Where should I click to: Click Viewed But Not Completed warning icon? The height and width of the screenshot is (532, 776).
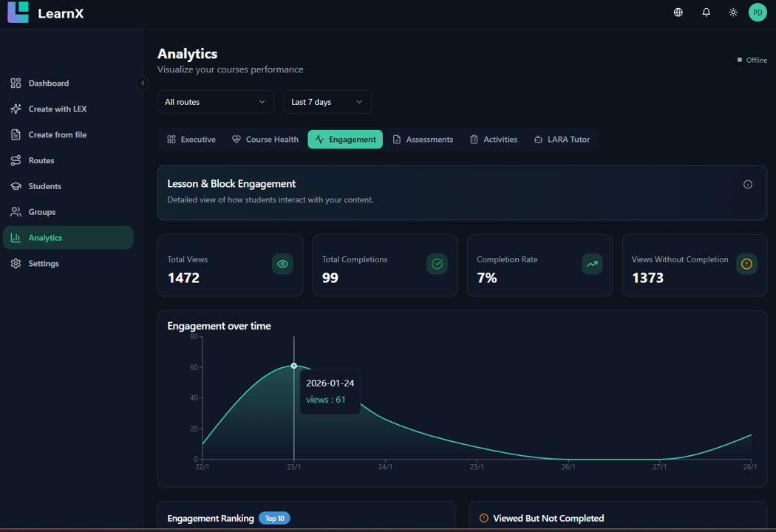click(484, 518)
